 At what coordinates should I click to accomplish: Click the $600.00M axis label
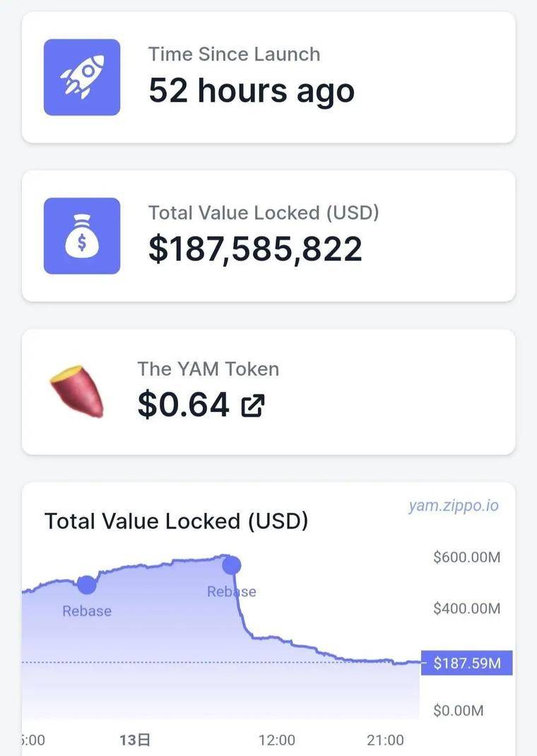click(466, 557)
